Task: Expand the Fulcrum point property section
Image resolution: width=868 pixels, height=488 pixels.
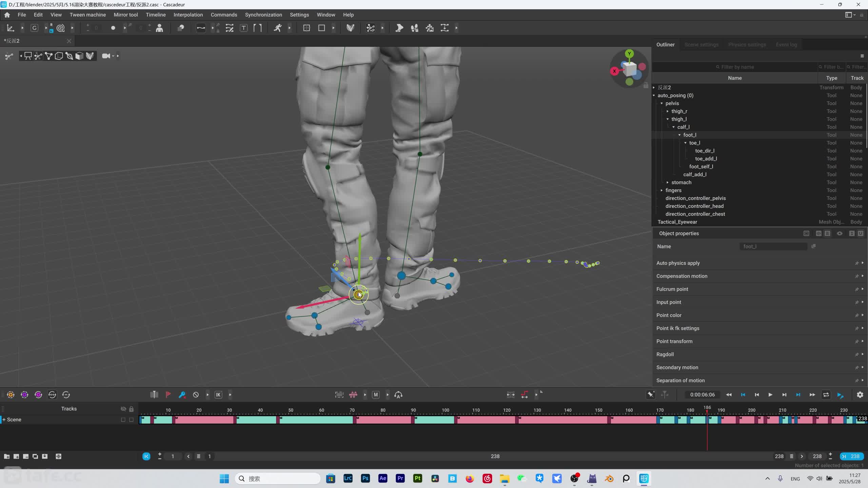Action: pyautogui.click(x=863, y=289)
